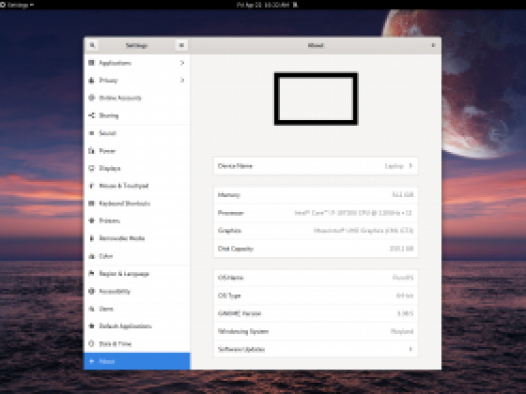Image resolution: width=526 pixels, height=394 pixels.
Task: Go to Online Accounts panel
Action: [x=137, y=98]
